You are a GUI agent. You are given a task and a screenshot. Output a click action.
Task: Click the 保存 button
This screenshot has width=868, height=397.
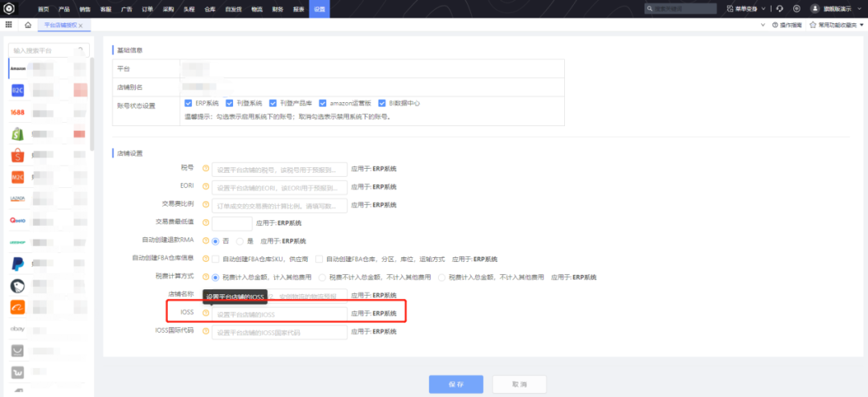pos(456,384)
